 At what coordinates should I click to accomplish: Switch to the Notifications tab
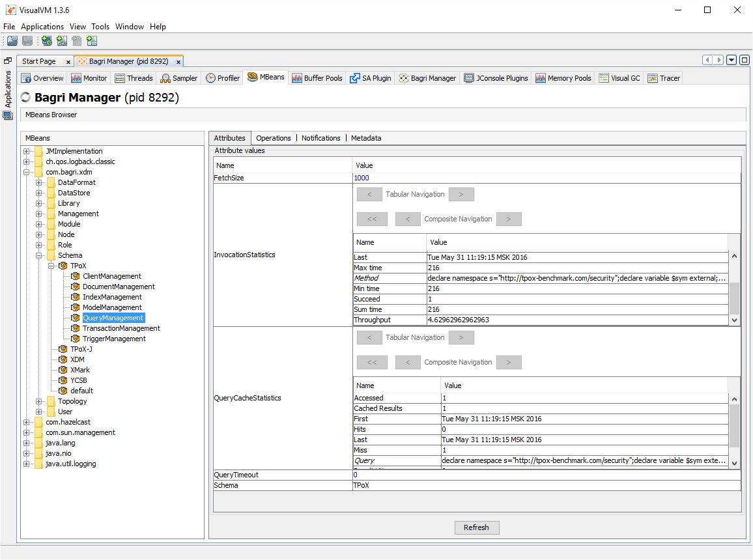[x=320, y=138]
